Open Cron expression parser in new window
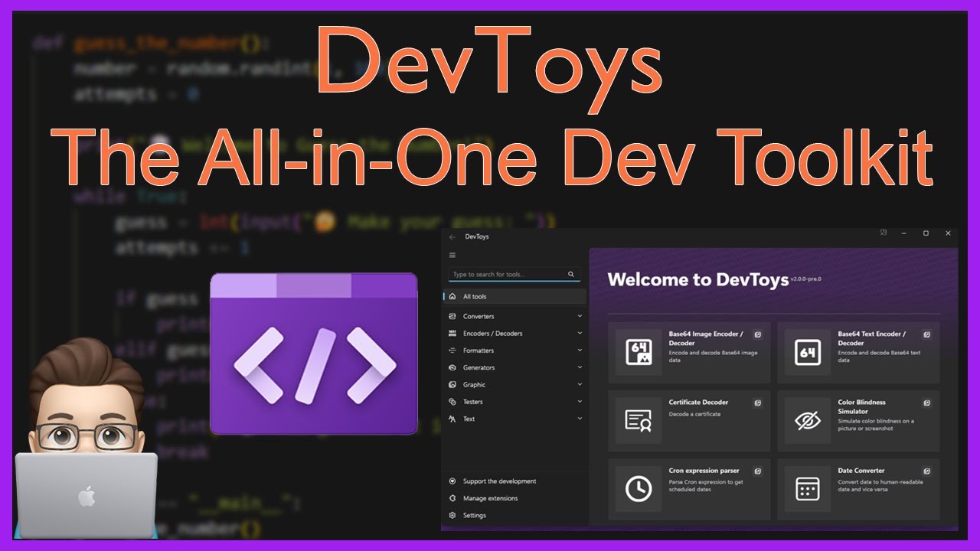The image size is (980, 551). click(757, 471)
